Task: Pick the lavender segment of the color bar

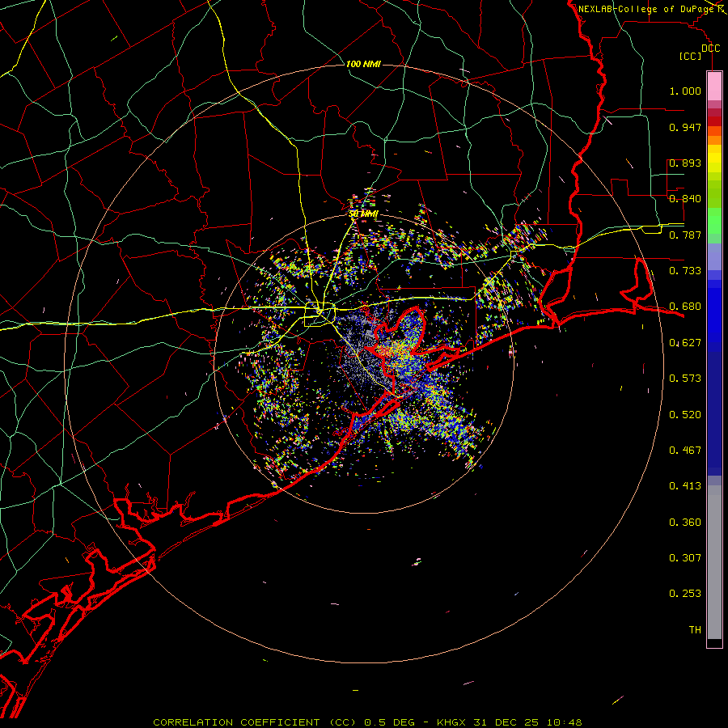Action: tap(714, 256)
